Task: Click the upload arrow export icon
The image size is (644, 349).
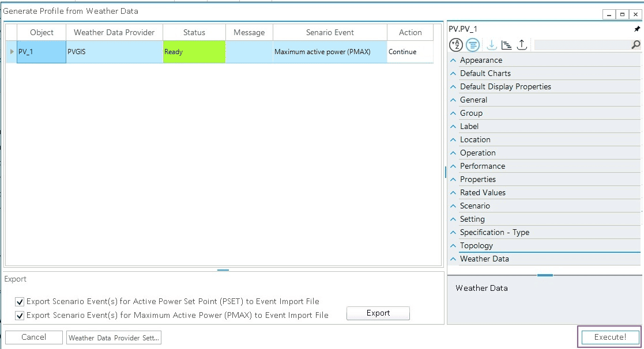Action: point(522,45)
